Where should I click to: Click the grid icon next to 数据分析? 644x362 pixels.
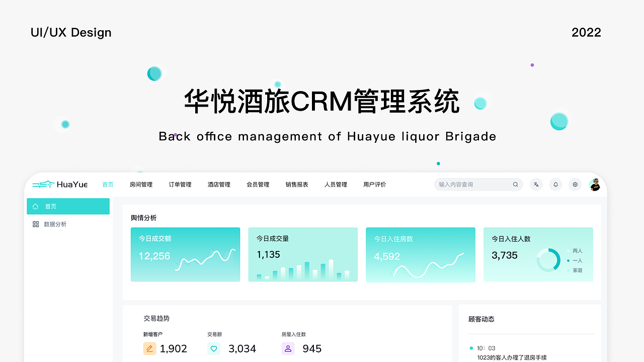point(35,224)
